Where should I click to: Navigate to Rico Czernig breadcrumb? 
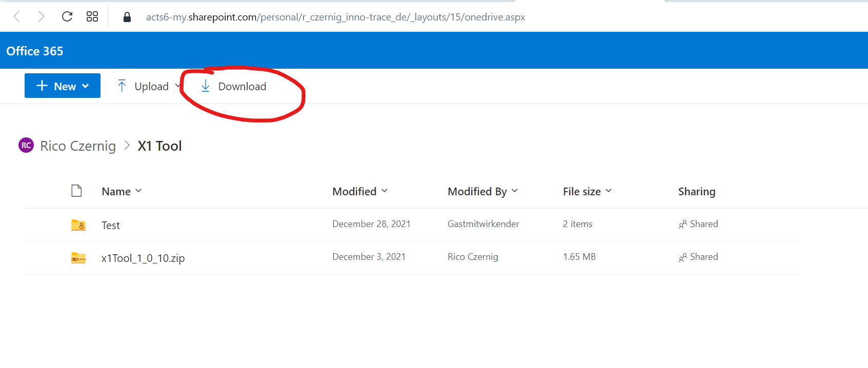[x=78, y=146]
